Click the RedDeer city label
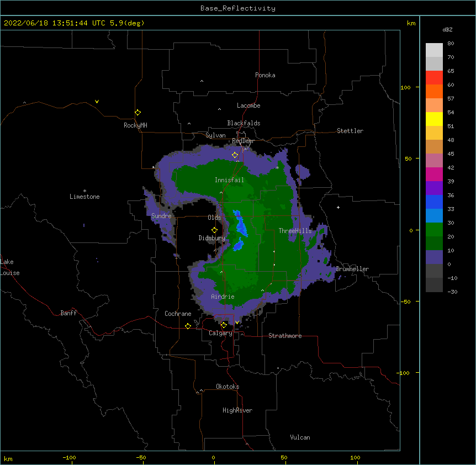The image size is (476, 465). point(243,141)
